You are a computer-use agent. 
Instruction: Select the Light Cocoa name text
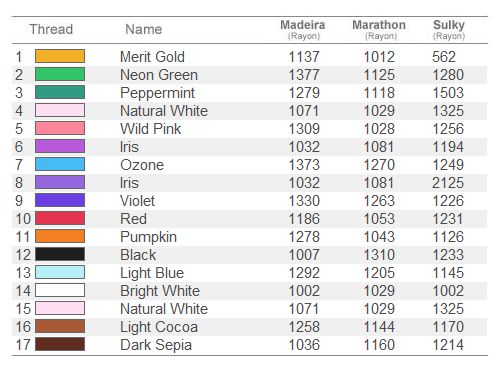159,327
